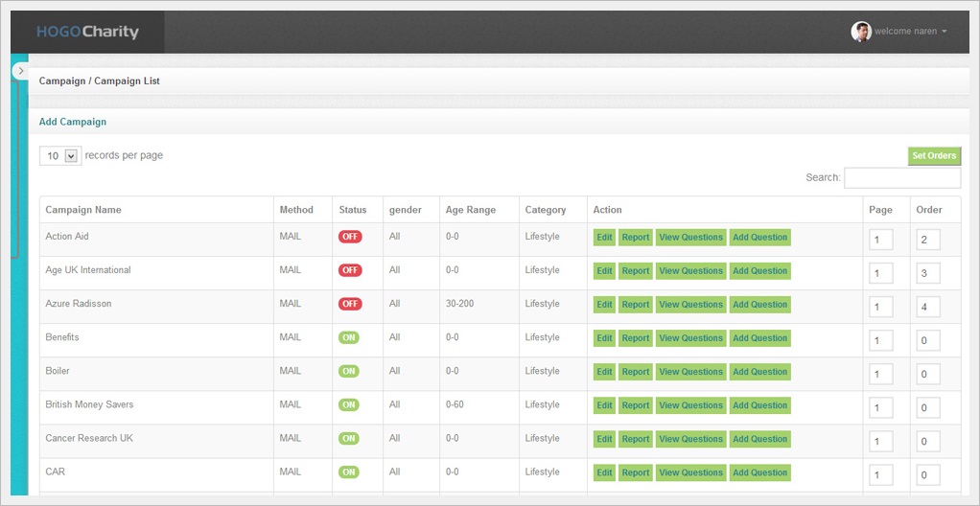This screenshot has width=980, height=506.
Task: Expand the collapsed sidebar arrow
Action: point(20,71)
